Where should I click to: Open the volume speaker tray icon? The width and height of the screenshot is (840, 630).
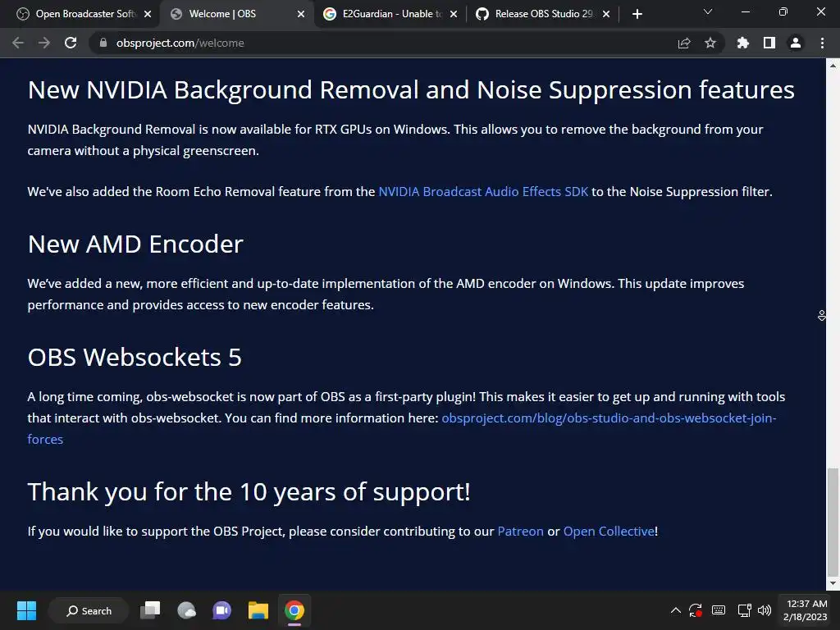coord(765,610)
